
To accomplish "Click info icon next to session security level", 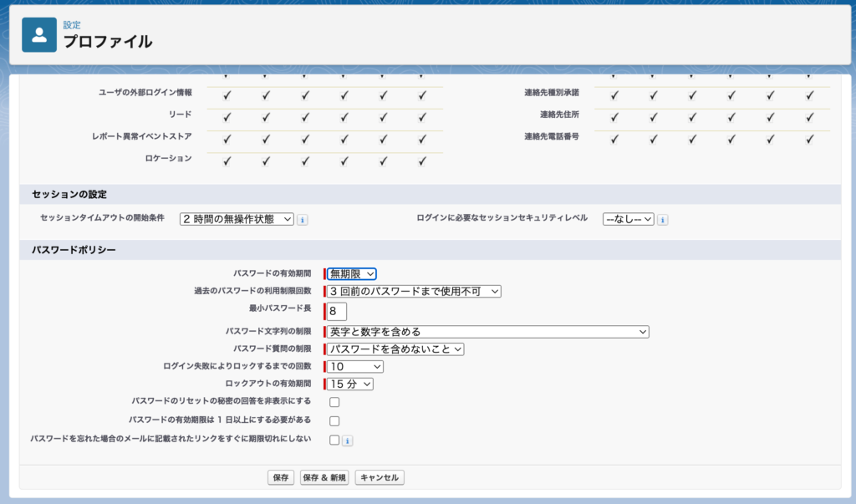I will (x=662, y=219).
